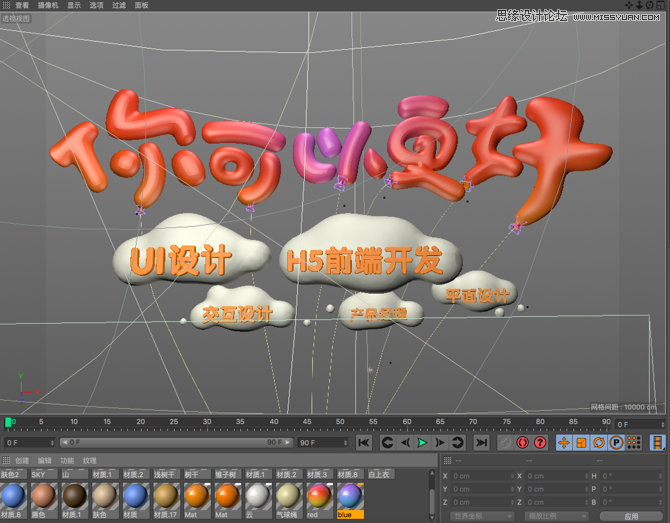Click the 应用 apply button
Image resolution: width=670 pixels, height=523 pixels.
632,516
